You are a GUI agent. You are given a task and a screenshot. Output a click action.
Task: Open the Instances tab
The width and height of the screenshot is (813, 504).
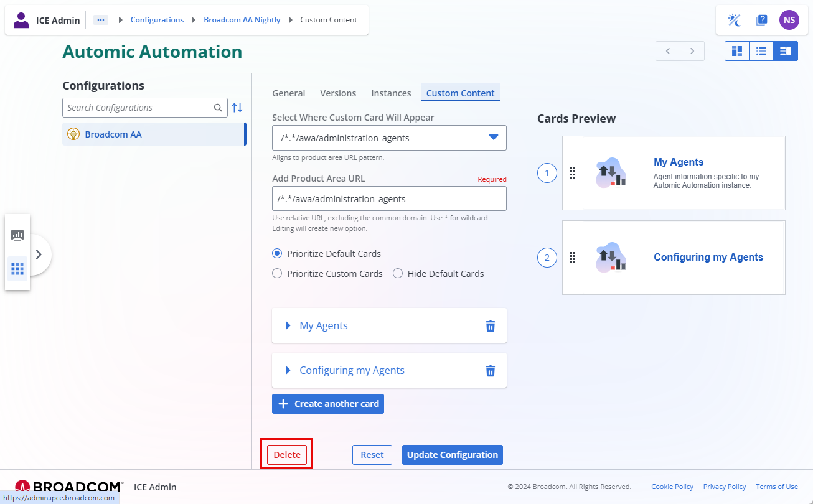coord(391,93)
